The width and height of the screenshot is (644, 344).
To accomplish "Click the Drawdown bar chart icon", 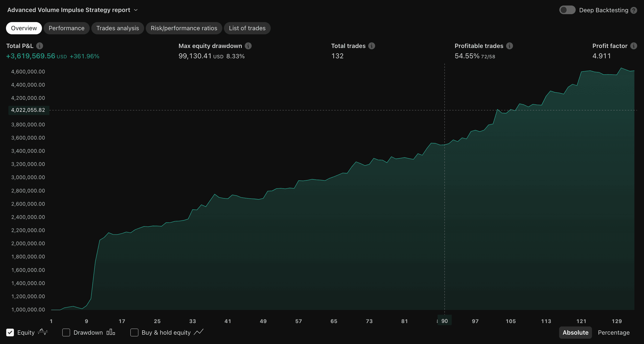I will [x=111, y=332].
